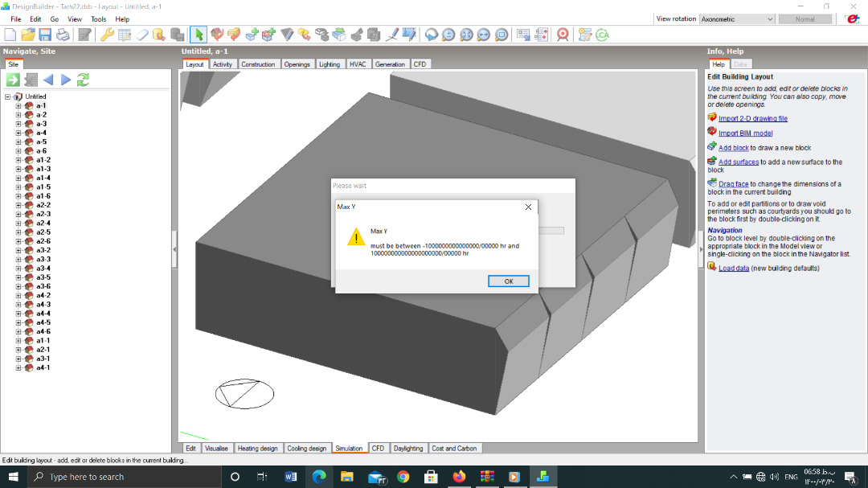The width and height of the screenshot is (868, 488).
Task: Click the red target icon in toolbar
Action: [563, 35]
